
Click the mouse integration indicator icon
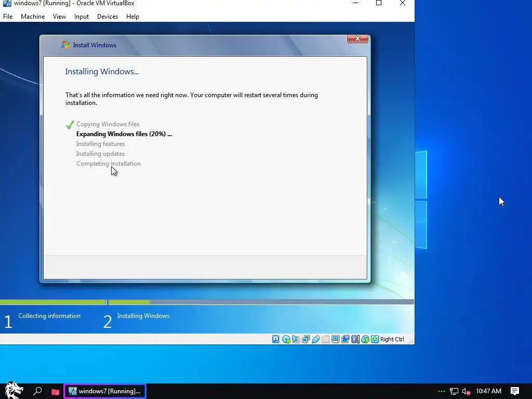[365, 339]
